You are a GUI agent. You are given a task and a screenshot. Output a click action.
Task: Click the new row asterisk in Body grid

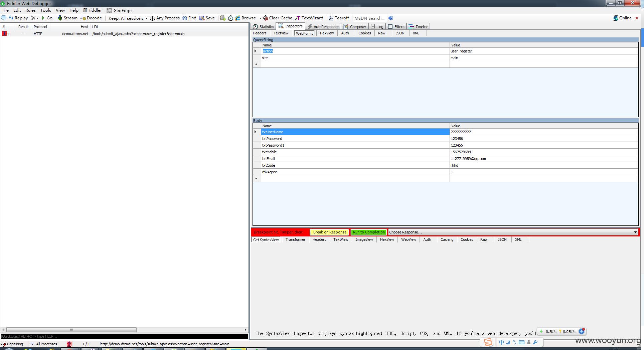pos(257,179)
